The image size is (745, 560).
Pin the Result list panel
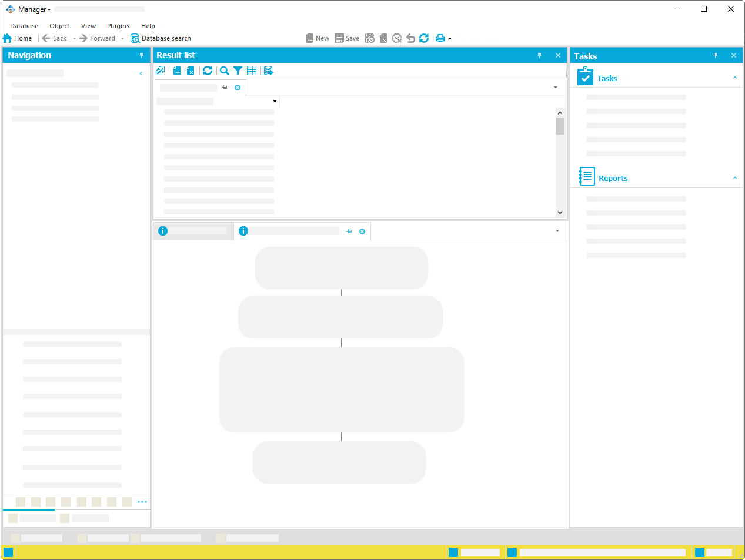(x=539, y=55)
